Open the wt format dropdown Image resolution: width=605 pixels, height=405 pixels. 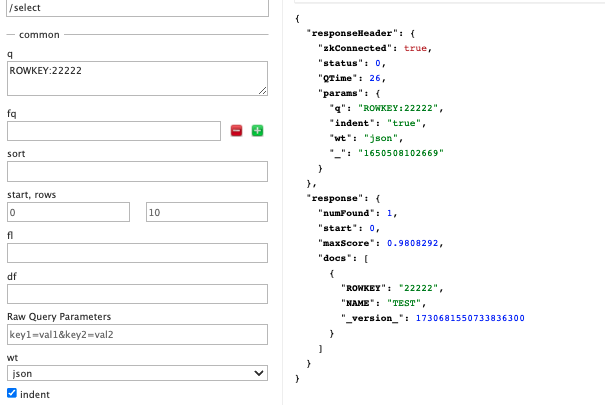[137, 373]
